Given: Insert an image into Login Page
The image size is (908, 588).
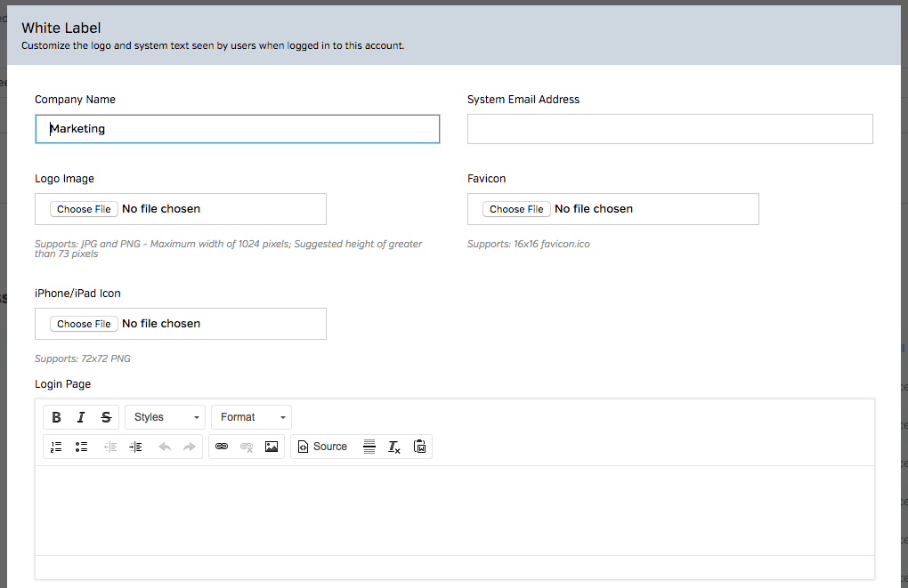Looking at the screenshot, I should coord(272,447).
